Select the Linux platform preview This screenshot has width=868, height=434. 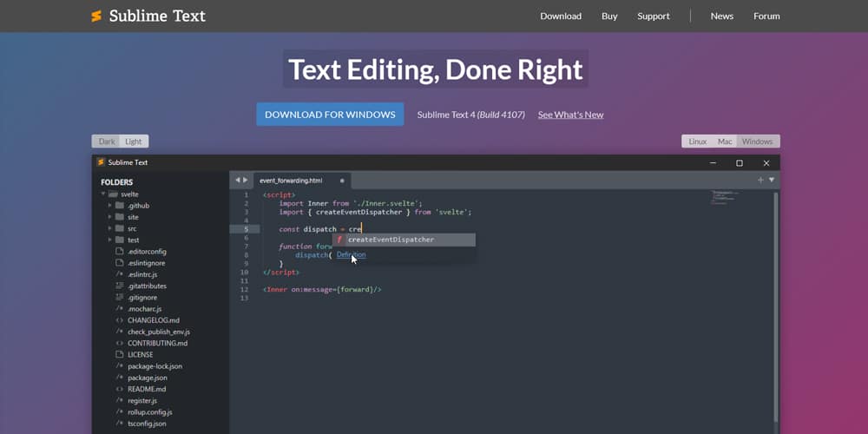[x=698, y=141]
